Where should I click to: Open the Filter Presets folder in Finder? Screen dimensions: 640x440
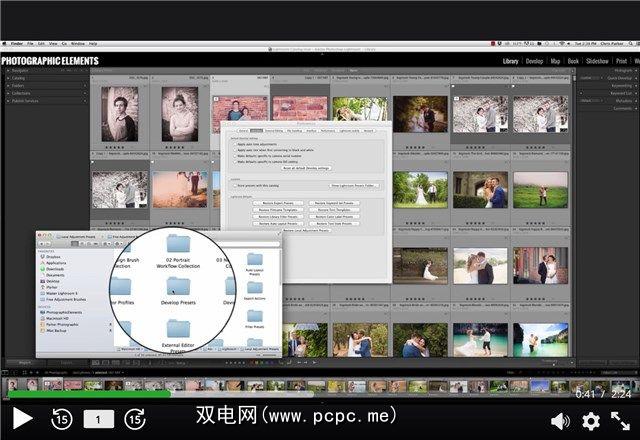pos(255,319)
